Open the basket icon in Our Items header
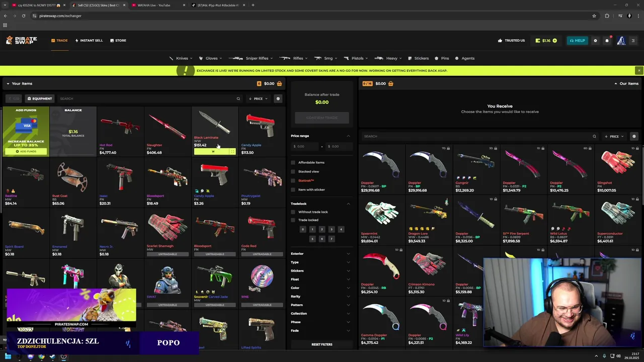The height and width of the screenshot is (362, 644). tap(391, 83)
